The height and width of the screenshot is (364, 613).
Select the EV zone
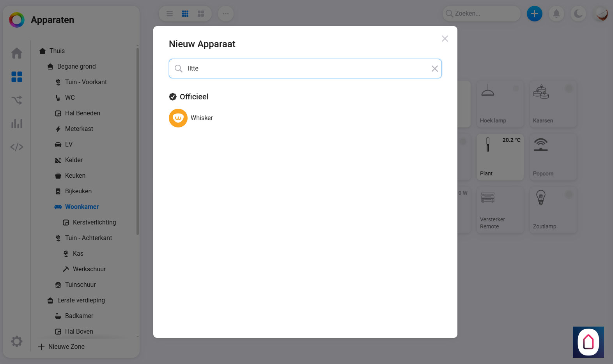[69, 145]
